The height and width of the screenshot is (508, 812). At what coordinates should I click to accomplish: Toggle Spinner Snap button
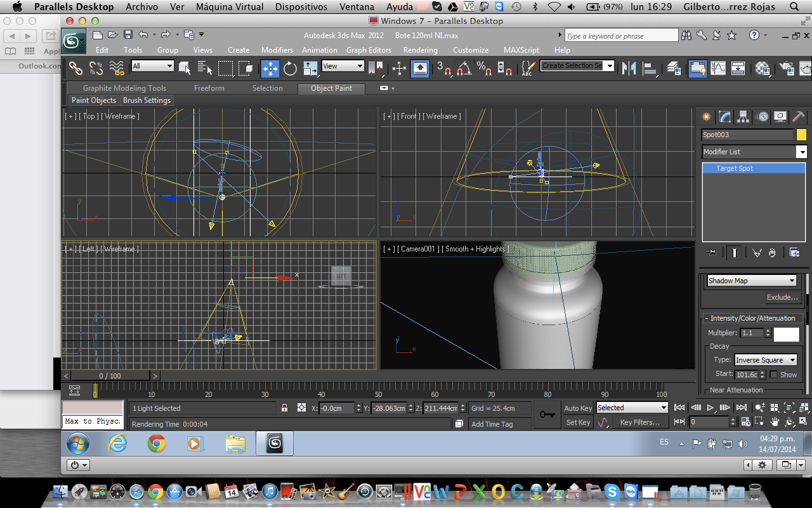click(505, 67)
